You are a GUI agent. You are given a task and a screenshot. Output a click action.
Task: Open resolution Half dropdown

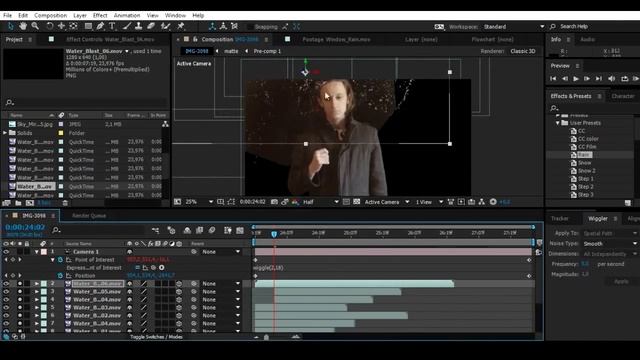[320, 202]
